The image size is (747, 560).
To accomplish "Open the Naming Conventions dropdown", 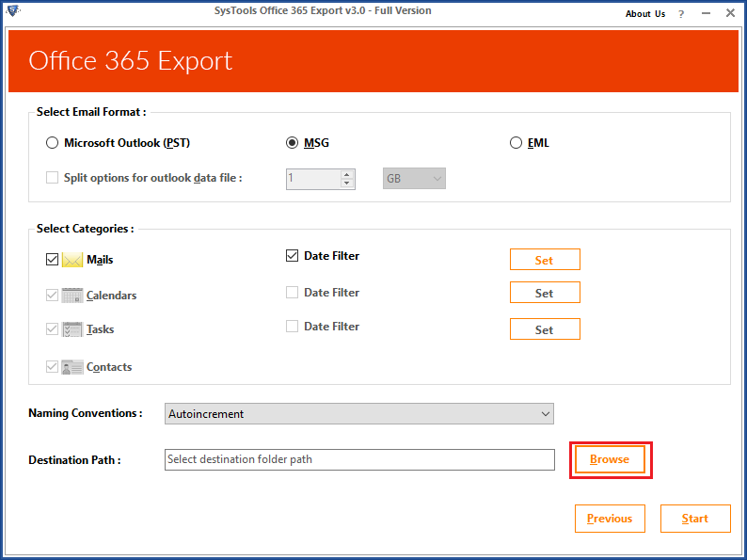I will coord(359,414).
